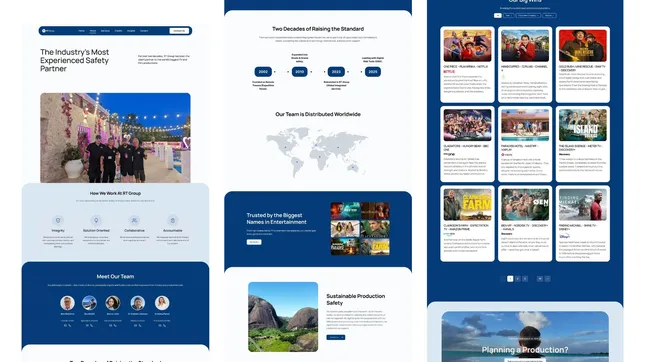
Task: Expand the rightmost filter dropdown chip
Action: (x=549, y=15)
